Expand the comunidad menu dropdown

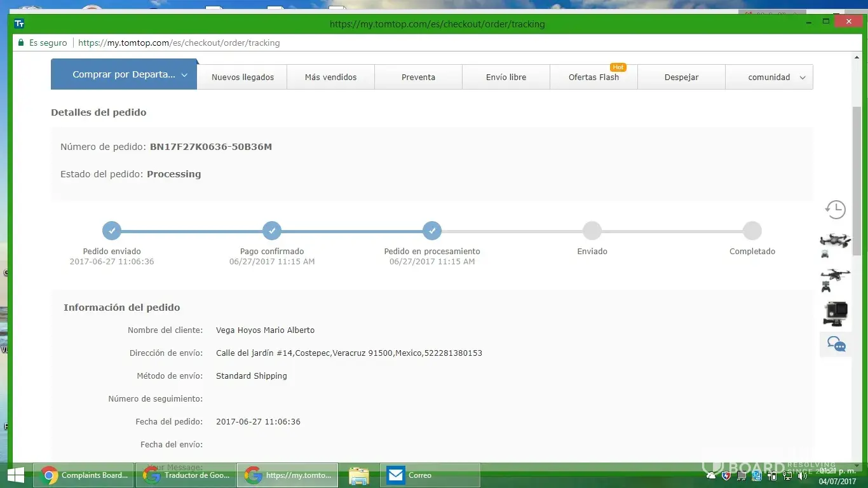[x=769, y=78]
